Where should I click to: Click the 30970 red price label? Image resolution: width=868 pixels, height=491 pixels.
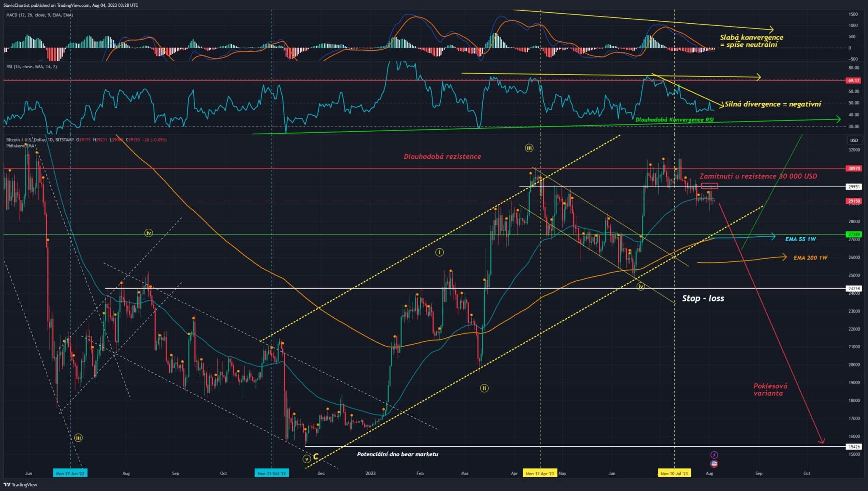[x=854, y=168]
